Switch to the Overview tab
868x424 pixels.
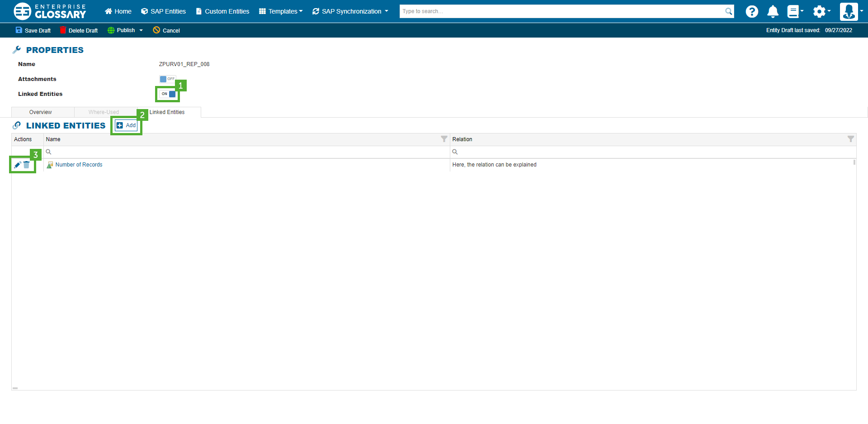[41, 112]
